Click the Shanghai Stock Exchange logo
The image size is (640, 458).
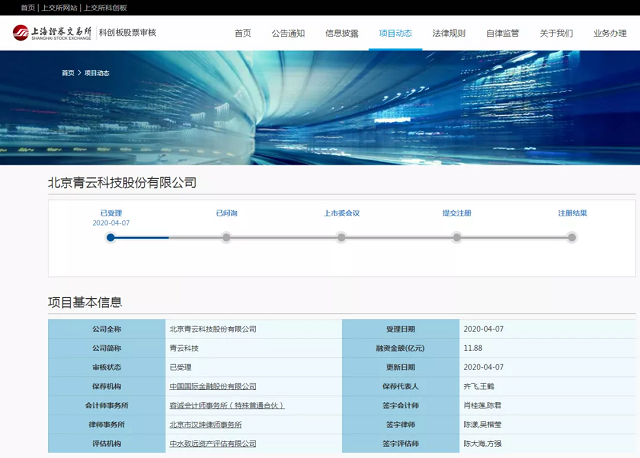pos(52,33)
